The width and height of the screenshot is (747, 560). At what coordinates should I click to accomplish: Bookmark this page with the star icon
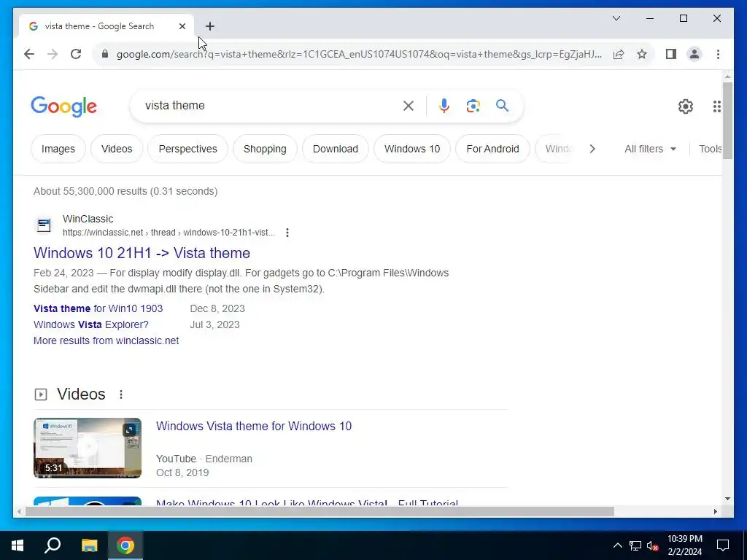[642, 54]
